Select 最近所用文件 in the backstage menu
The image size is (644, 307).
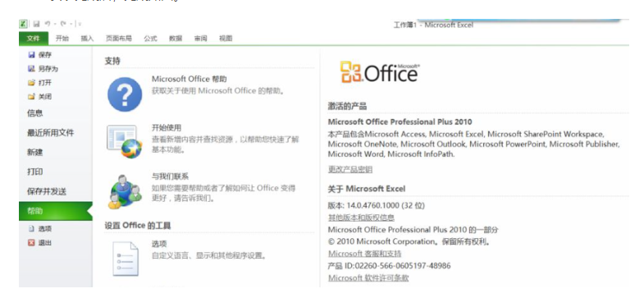pyautogui.click(x=51, y=133)
